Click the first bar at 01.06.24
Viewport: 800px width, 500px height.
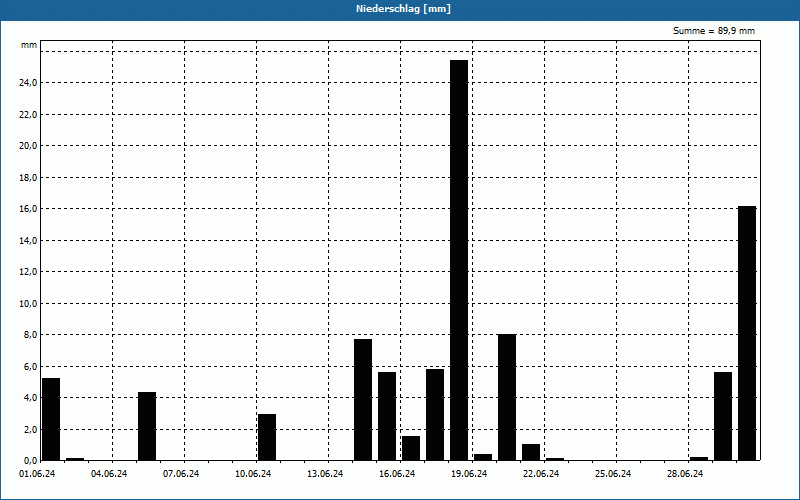coord(51,419)
